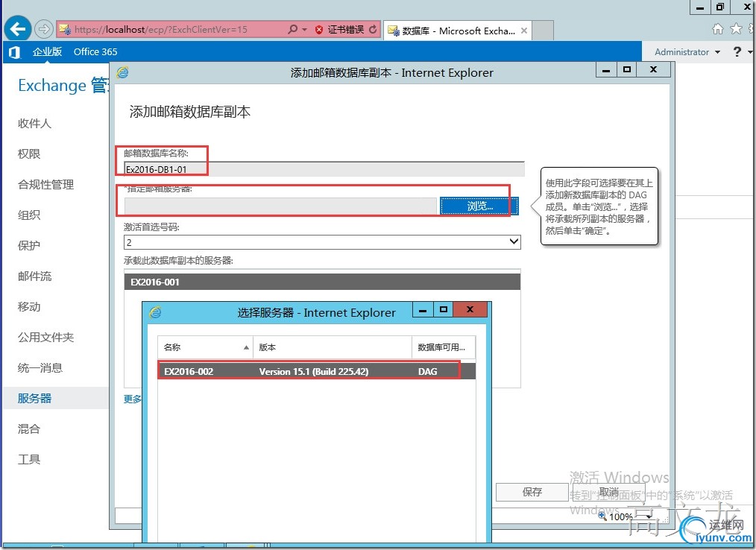Maximize the 添加邮箱数据库副本 window

click(x=627, y=70)
